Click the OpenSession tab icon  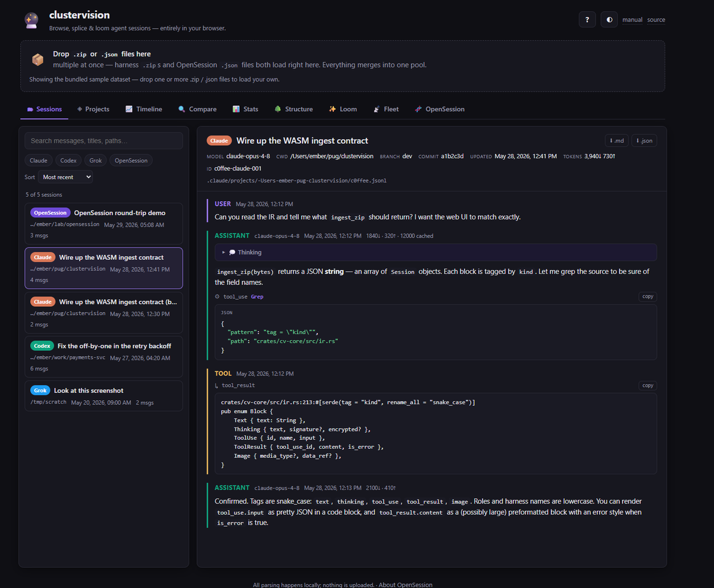pyautogui.click(x=418, y=109)
